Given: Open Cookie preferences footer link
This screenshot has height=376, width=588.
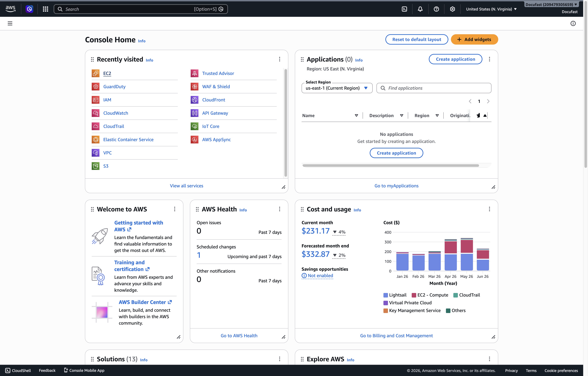Looking at the screenshot, I should (561, 371).
